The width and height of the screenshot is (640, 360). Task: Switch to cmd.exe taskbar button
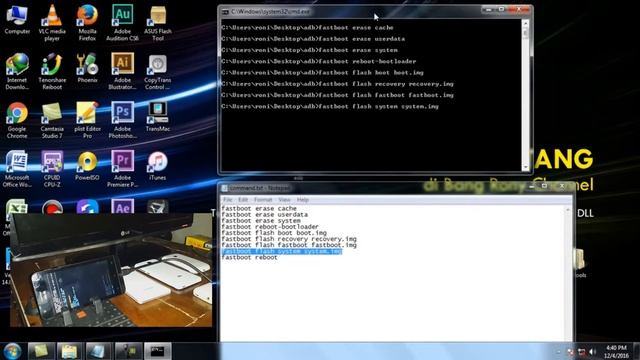click(x=158, y=351)
